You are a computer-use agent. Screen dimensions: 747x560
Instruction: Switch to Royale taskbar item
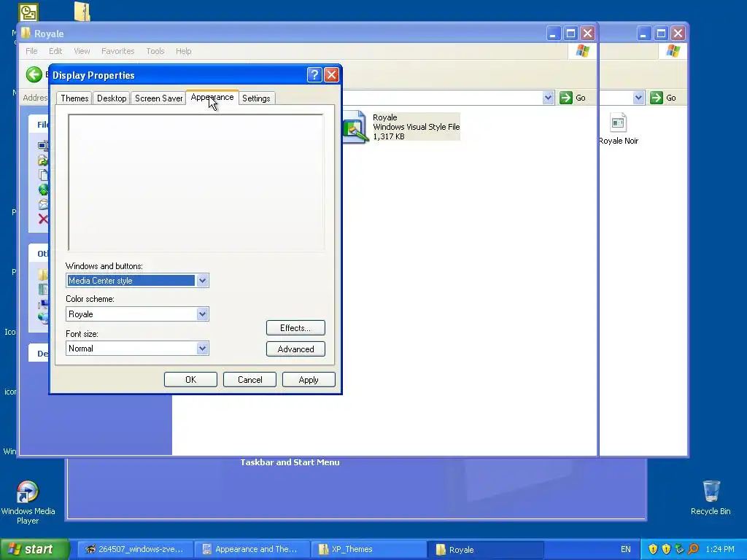tap(486, 549)
